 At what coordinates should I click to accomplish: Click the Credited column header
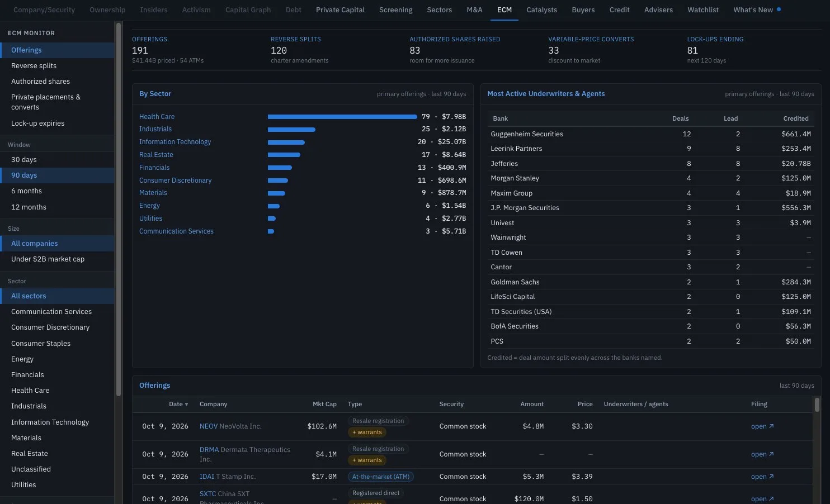[795, 118]
